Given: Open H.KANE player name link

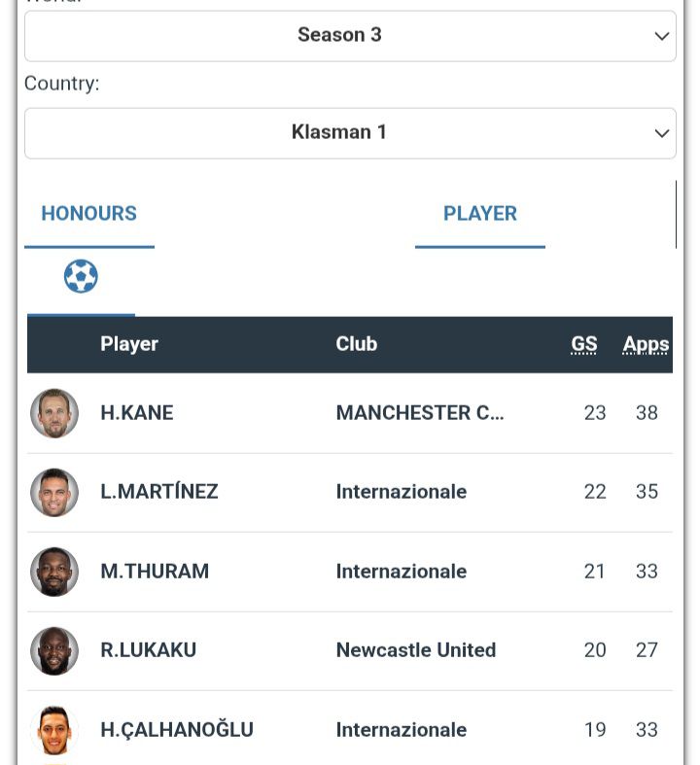Looking at the screenshot, I should point(137,413).
